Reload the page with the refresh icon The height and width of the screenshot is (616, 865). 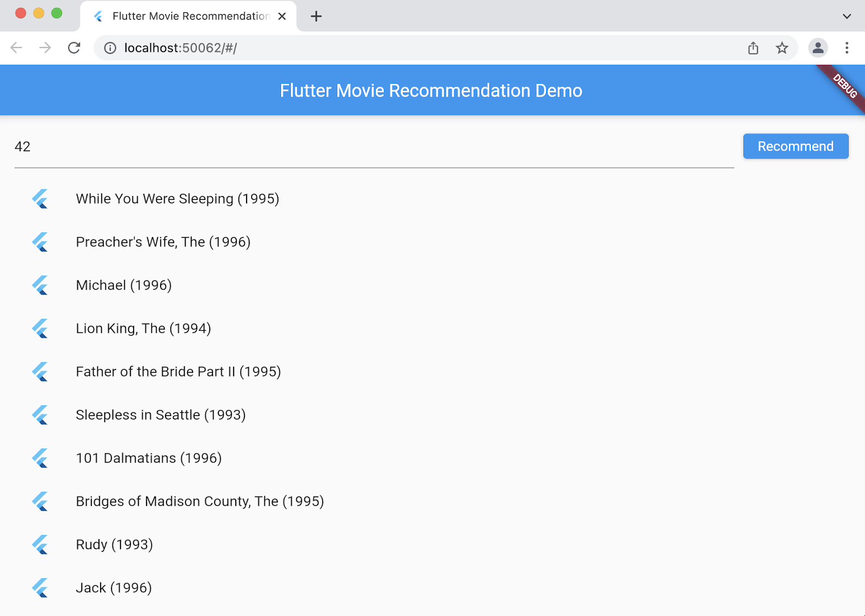74,48
